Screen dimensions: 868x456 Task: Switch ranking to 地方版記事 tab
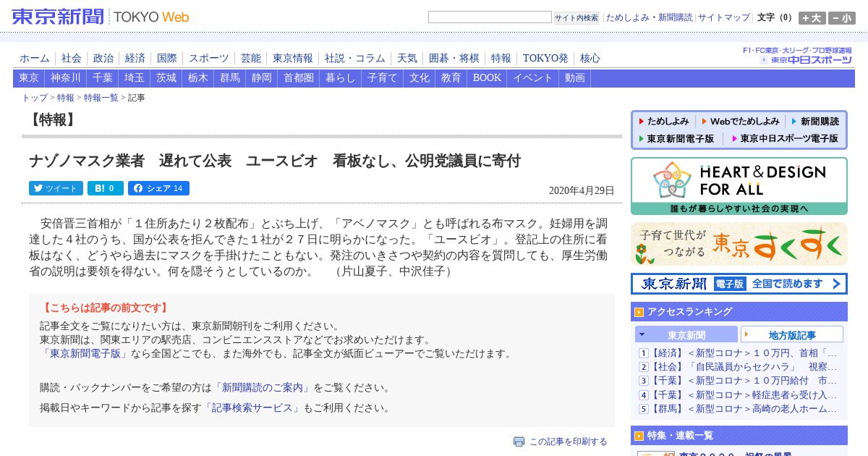(792, 334)
